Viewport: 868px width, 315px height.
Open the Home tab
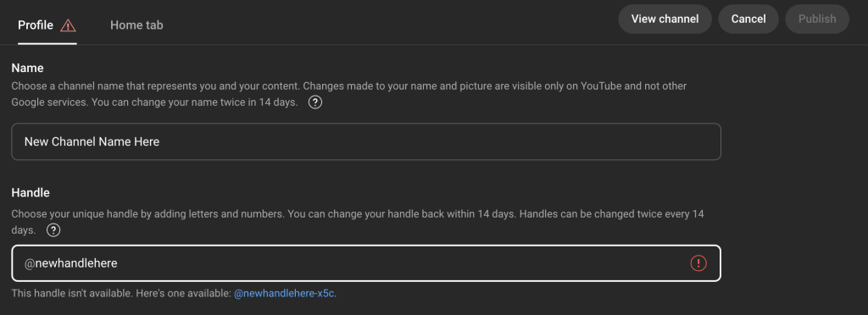tap(136, 25)
